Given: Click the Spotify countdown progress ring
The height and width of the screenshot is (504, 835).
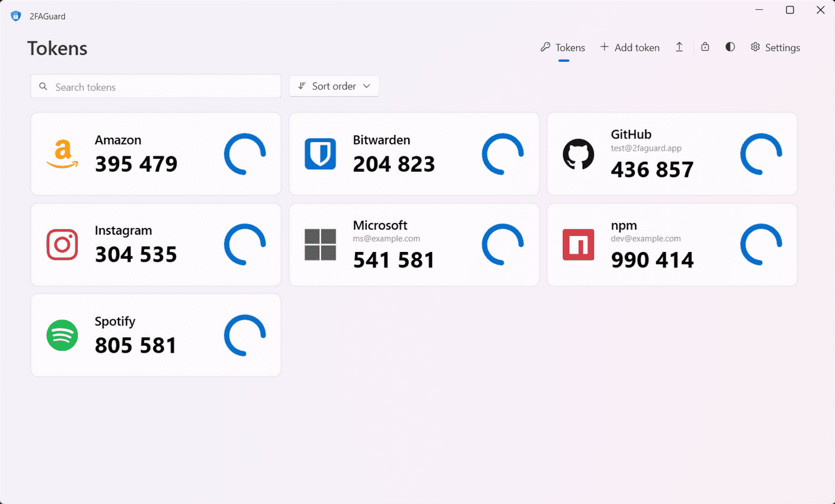Looking at the screenshot, I should (245, 335).
